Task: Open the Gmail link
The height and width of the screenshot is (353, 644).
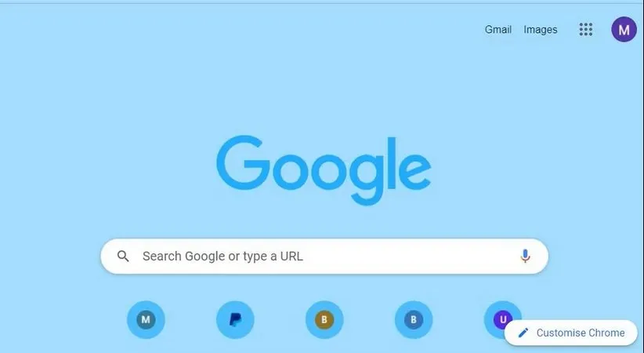Action: [x=498, y=30]
